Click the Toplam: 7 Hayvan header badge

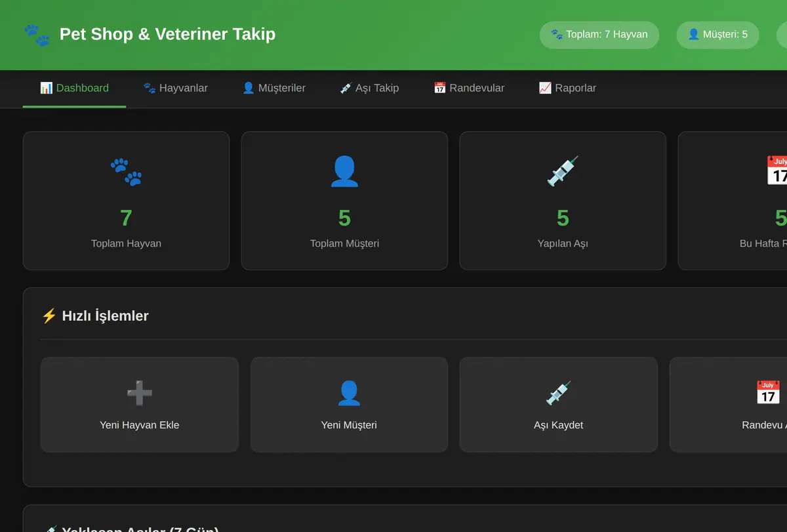pyautogui.click(x=599, y=35)
